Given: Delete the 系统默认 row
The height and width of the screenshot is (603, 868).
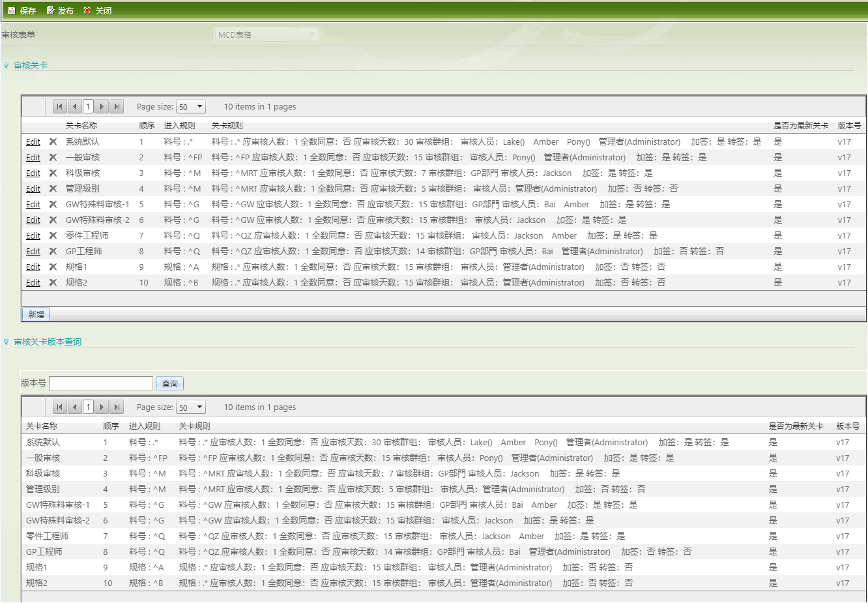Looking at the screenshot, I should 53,141.
